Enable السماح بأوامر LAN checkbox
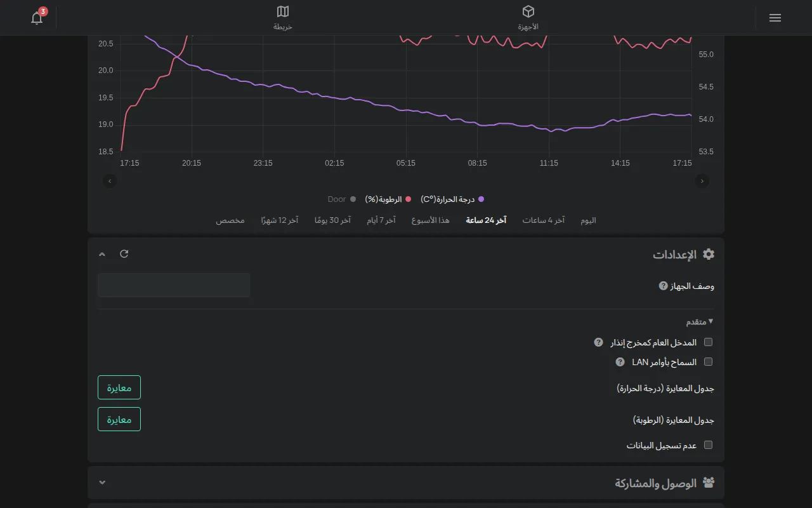 [x=709, y=362]
